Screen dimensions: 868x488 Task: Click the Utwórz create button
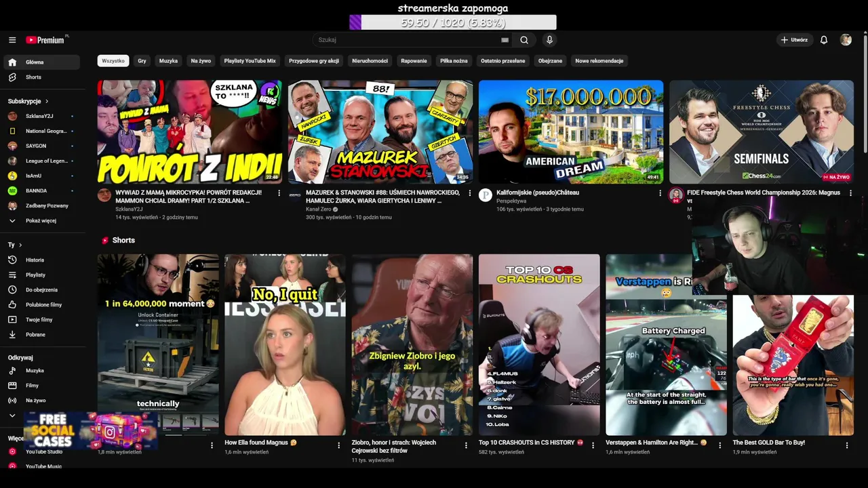click(794, 40)
